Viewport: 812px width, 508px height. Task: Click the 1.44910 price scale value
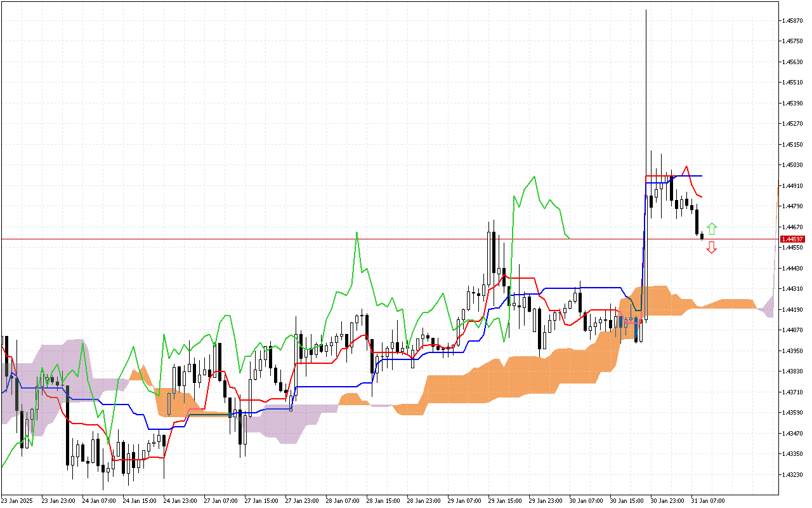[793, 186]
